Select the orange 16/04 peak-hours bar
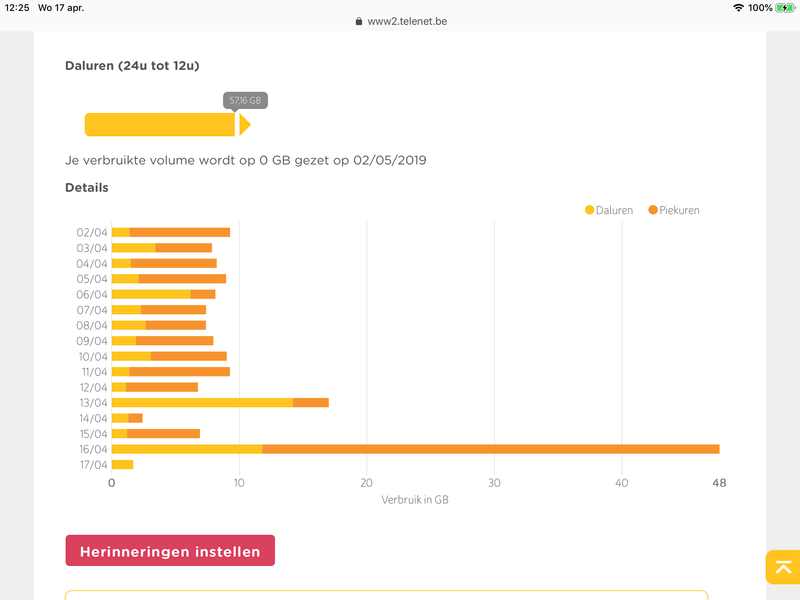 pos(490,449)
